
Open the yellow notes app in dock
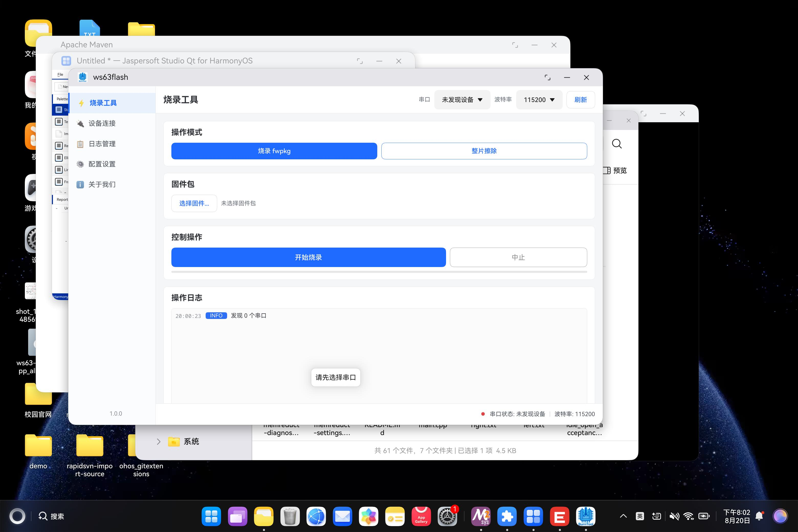click(395, 516)
